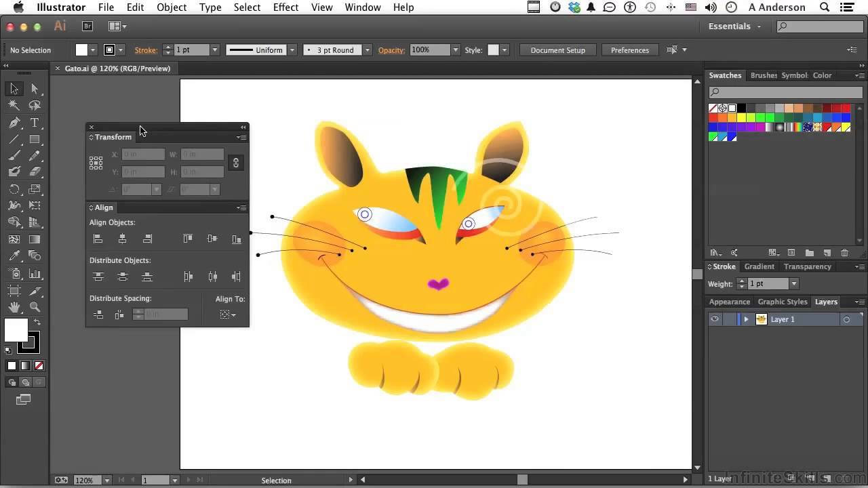Expand Layer 1 disclosure triangle
Screen dimensions: 868x488
746,319
